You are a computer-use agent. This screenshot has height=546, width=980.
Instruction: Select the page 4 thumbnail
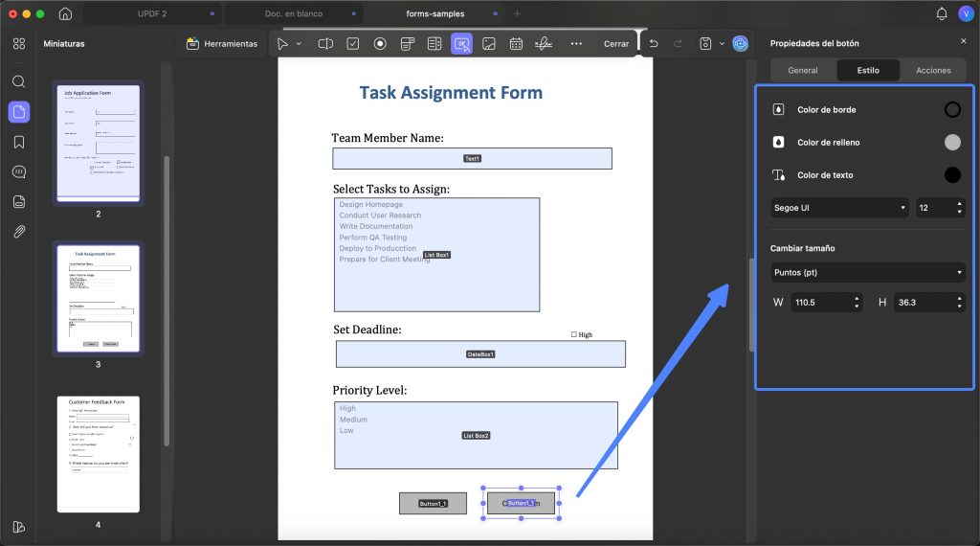(x=99, y=454)
